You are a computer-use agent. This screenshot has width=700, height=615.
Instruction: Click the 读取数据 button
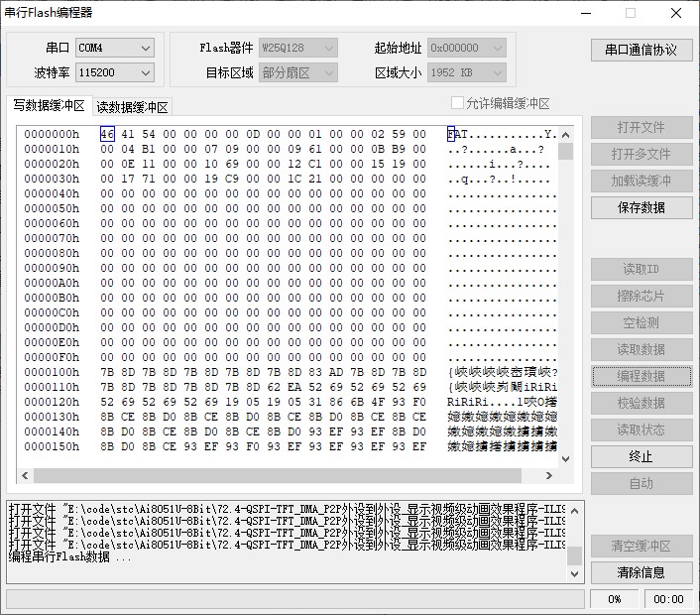(x=642, y=349)
